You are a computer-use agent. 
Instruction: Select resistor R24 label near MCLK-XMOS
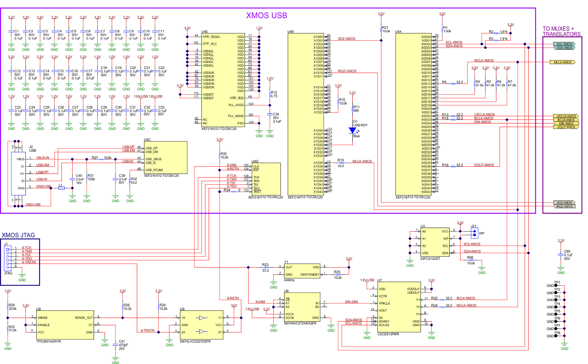click(434, 305)
